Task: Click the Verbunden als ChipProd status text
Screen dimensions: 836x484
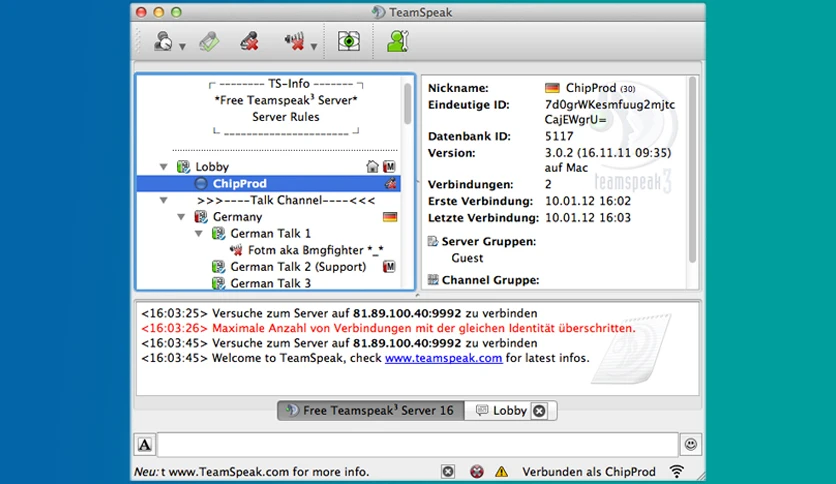Action: [x=589, y=472]
